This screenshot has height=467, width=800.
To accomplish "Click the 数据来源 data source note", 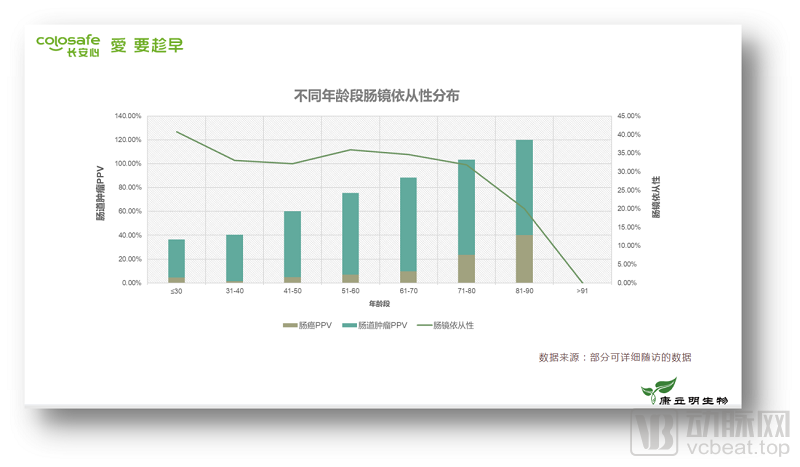I will (x=615, y=357).
